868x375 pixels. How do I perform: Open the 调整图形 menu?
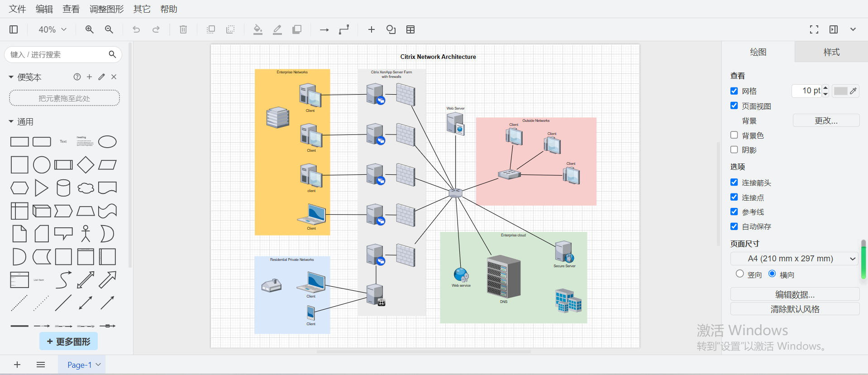point(106,9)
